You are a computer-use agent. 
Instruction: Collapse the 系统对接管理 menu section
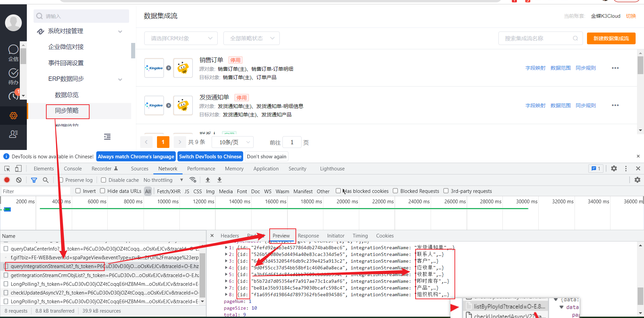[120, 32]
